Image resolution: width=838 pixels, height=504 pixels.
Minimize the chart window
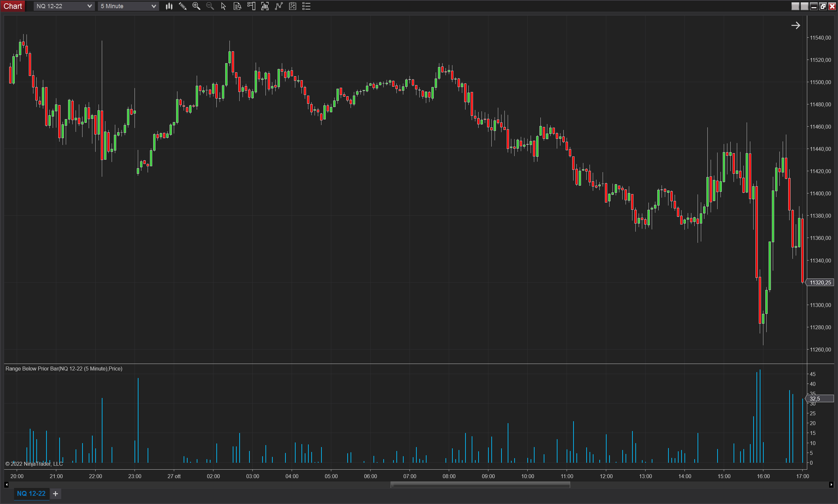[x=813, y=6]
